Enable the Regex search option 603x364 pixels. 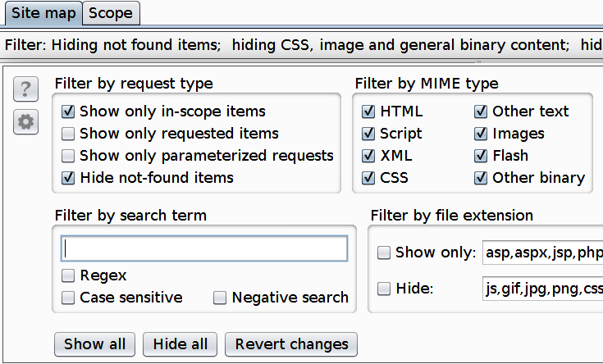tap(68, 275)
